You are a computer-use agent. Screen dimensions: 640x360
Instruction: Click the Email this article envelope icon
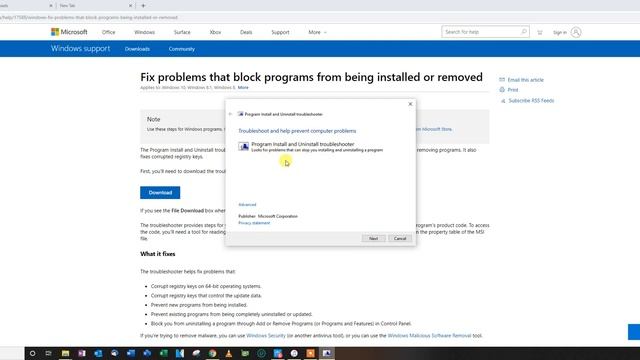pyautogui.click(x=502, y=80)
